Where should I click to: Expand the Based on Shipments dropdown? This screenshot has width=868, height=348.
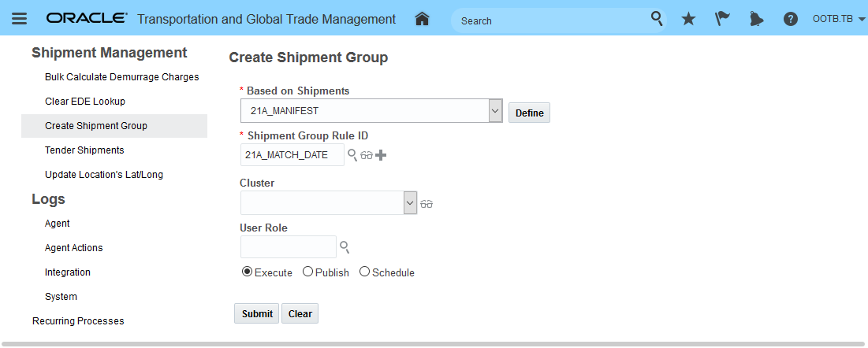click(x=495, y=111)
